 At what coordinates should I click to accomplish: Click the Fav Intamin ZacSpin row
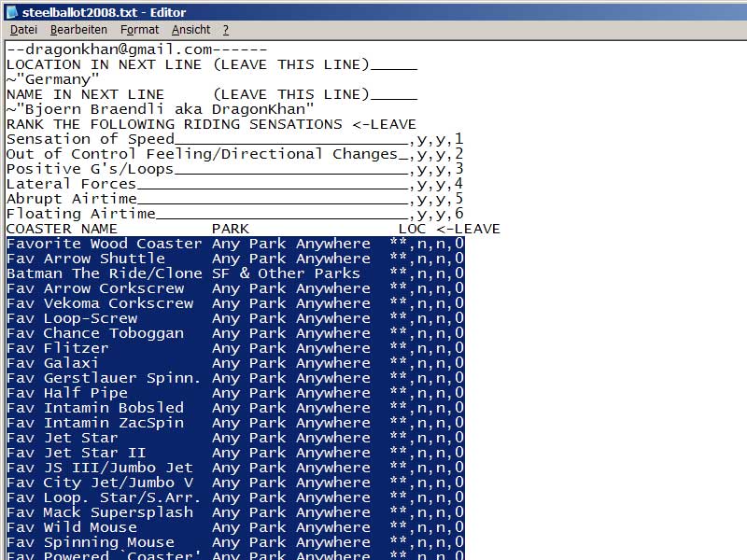[x=95, y=423]
